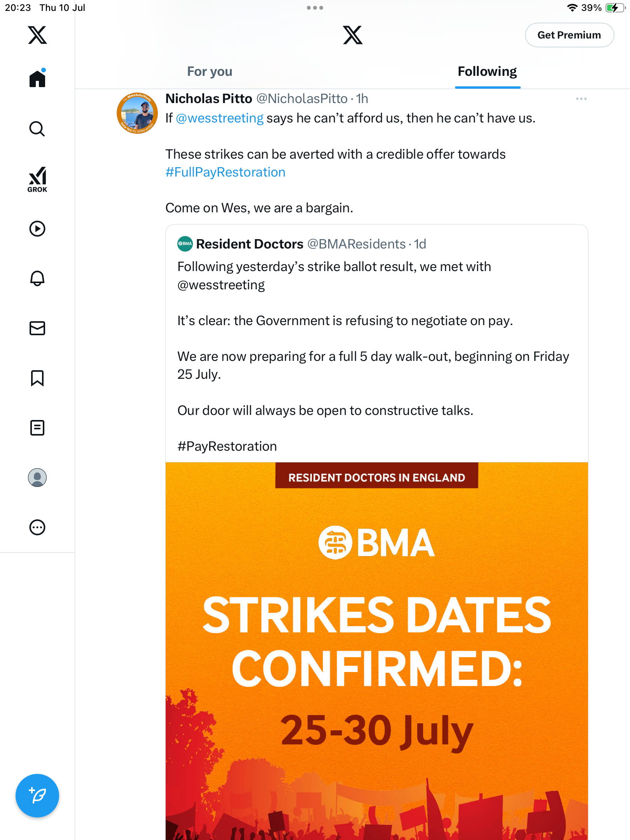This screenshot has width=630, height=840.
Task: Open Messages envelope icon
Action: pos(37,328)
